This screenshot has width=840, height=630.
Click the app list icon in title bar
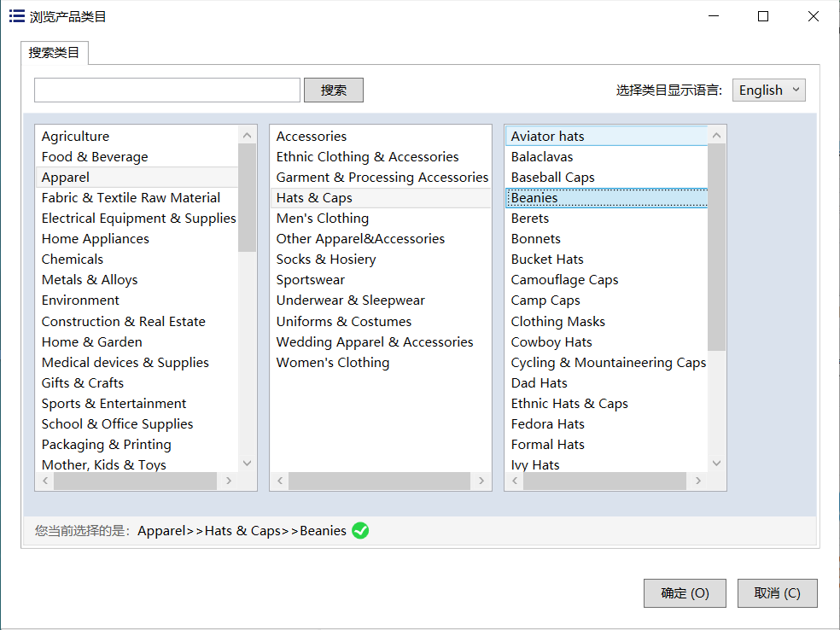[x=16, y=16]
